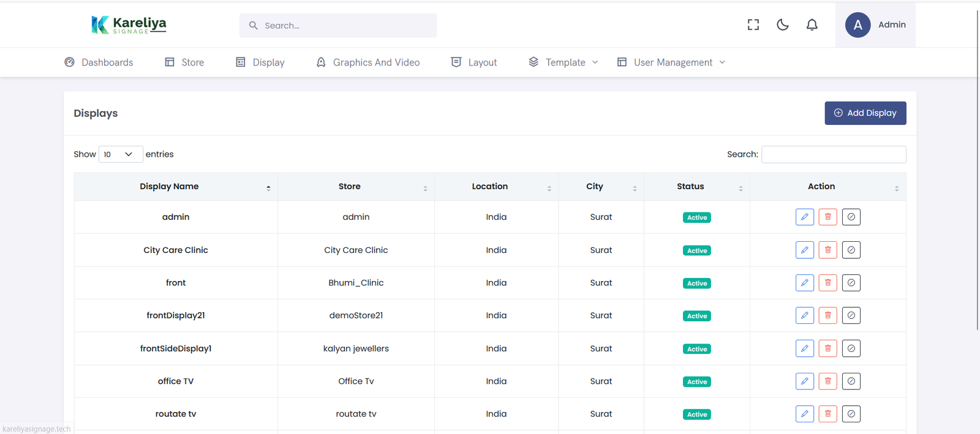
Task: Click the kalyan jewellers store cell
Action: tap(356, 348)
